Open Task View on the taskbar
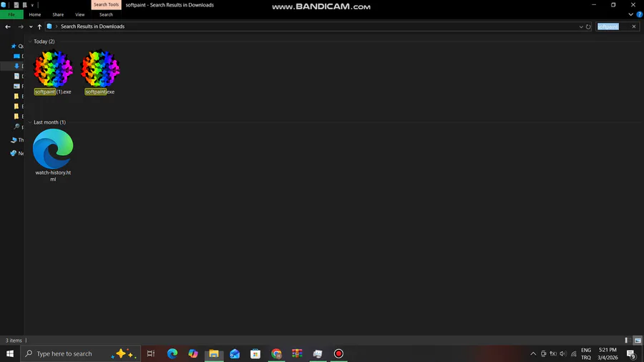Image resolution: width=644 pixels, height=362 pixels. point(151,353)
